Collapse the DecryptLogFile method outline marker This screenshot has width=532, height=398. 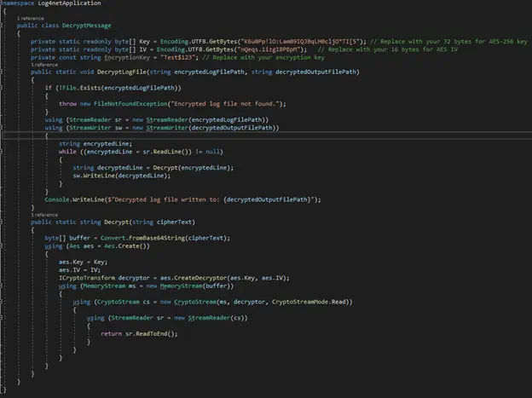[x=2, y=72]
